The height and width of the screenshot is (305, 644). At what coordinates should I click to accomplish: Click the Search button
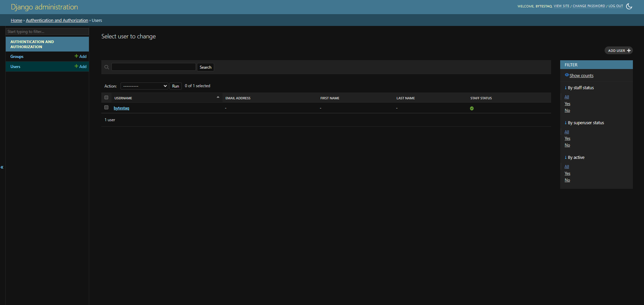pos(205,67)
